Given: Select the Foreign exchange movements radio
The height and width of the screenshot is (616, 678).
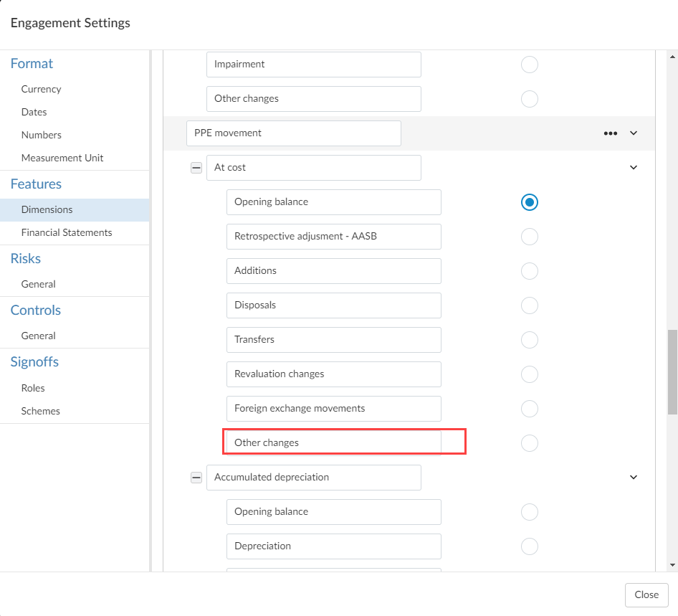Looking at the screenshot, I should [530, 409].
